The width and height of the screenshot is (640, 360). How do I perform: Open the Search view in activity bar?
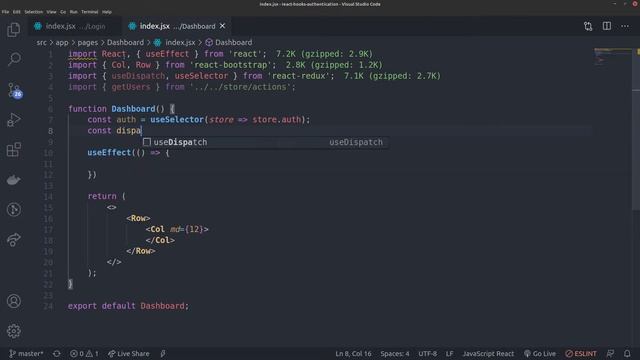13,59
